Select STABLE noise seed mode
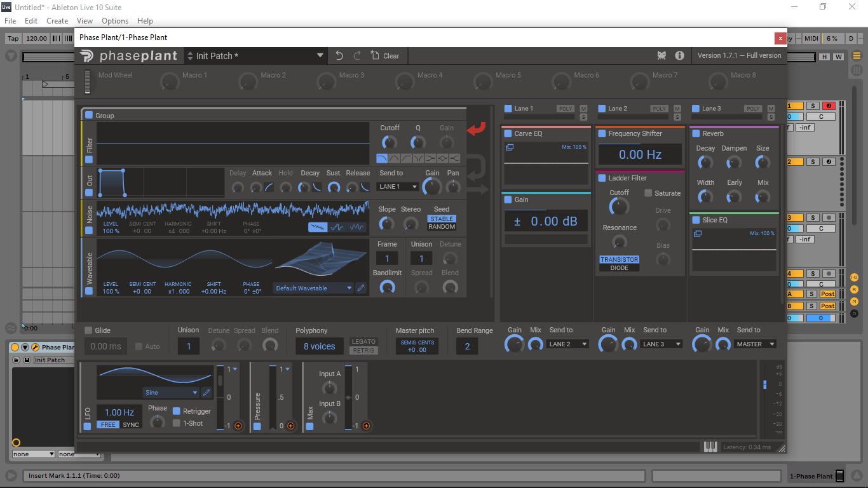Screen dimensions: 868x488 (x=442, y=219)
